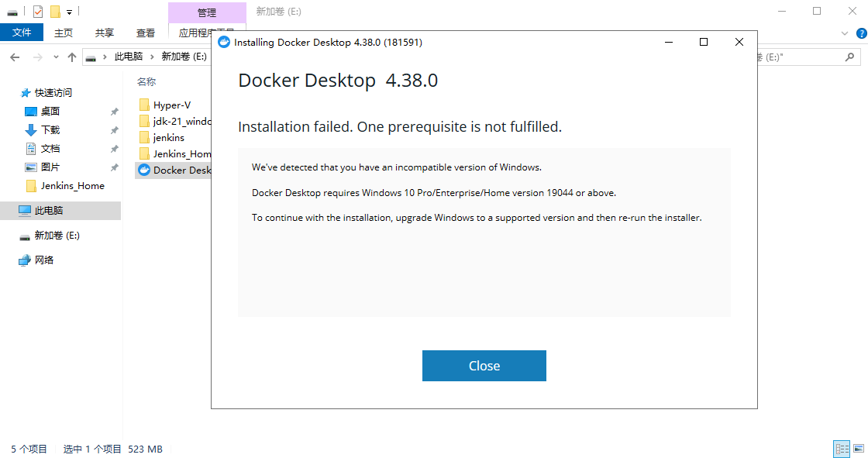Image resolution: width=868 pixels, height=458 pixels.
Task: Maximize the Docker installer window
Action: (704, 42)
